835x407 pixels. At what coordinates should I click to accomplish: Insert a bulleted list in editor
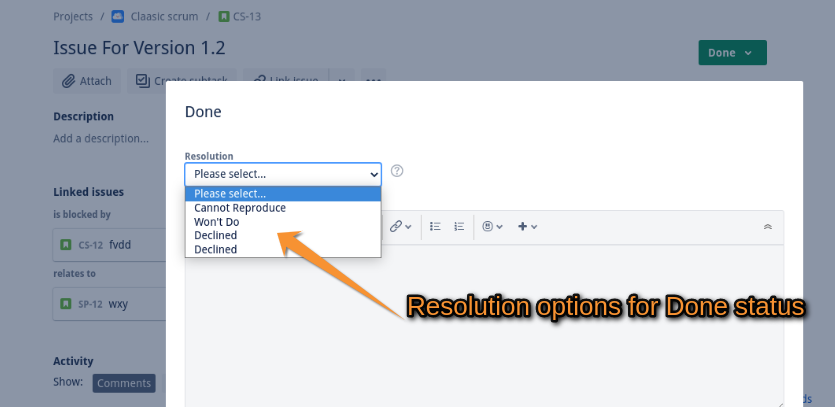tap(435, 226)
